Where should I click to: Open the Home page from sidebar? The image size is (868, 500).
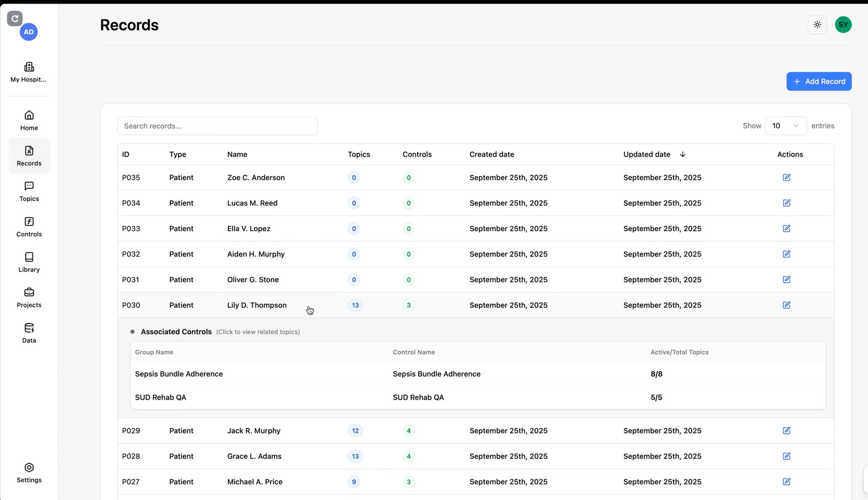29,120
